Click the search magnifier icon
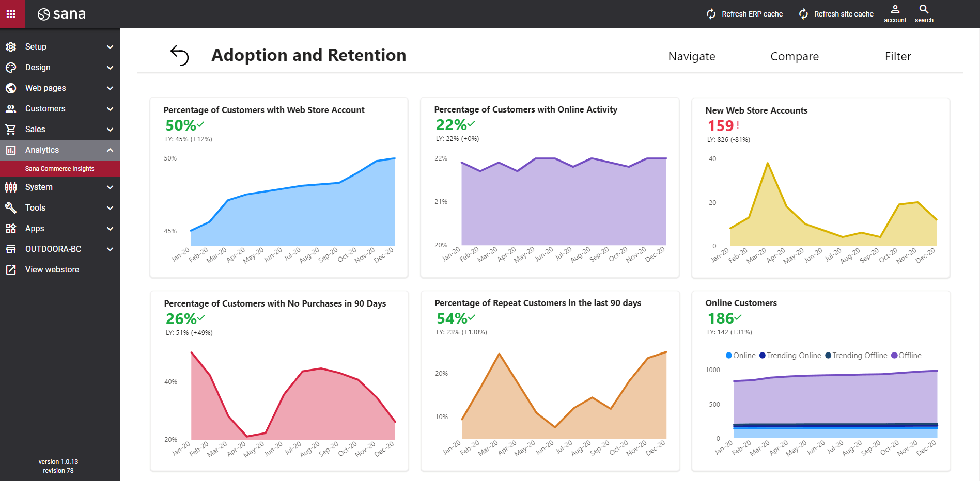This screenshot has height=481, width=980. (924, 11)
